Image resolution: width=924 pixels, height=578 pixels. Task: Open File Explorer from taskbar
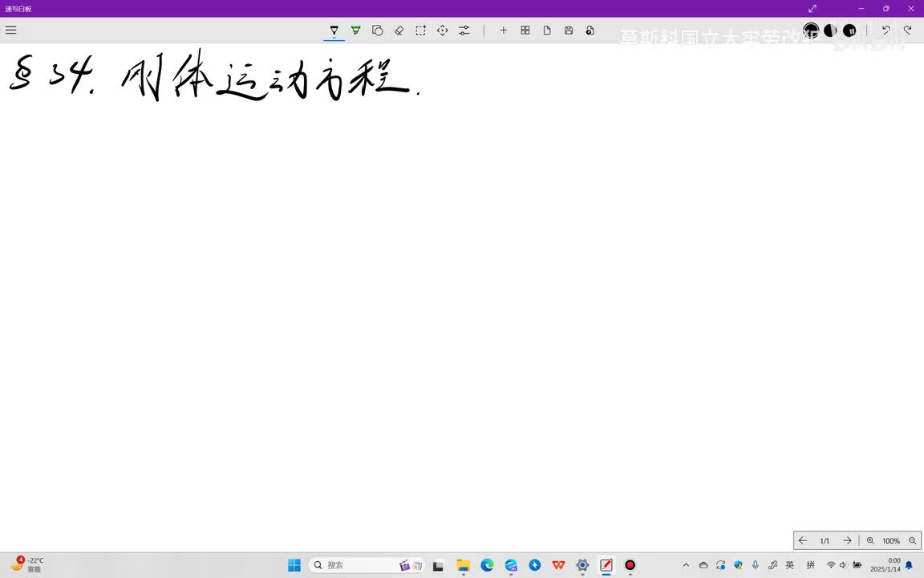463,565
